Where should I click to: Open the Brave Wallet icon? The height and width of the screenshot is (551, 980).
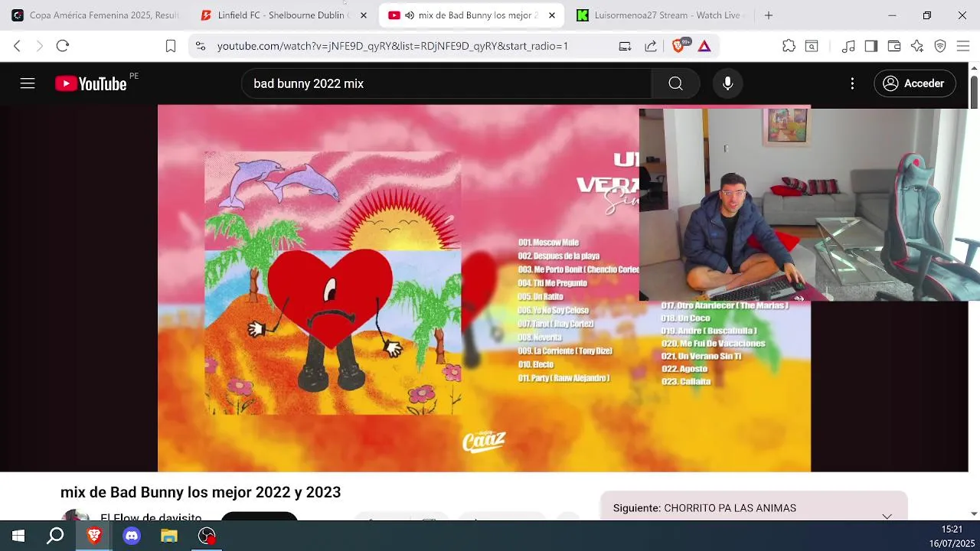[894, 46]
